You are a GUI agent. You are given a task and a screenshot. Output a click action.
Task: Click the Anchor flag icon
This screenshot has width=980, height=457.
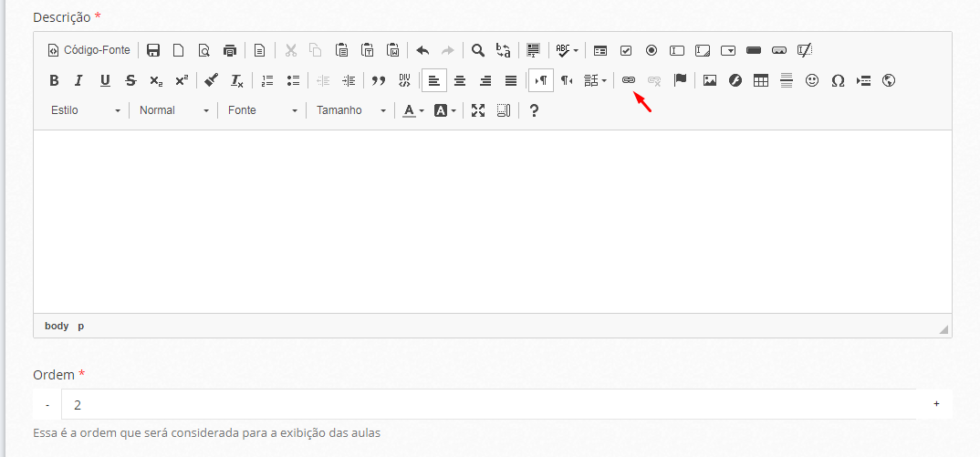(x=680, y=80)
